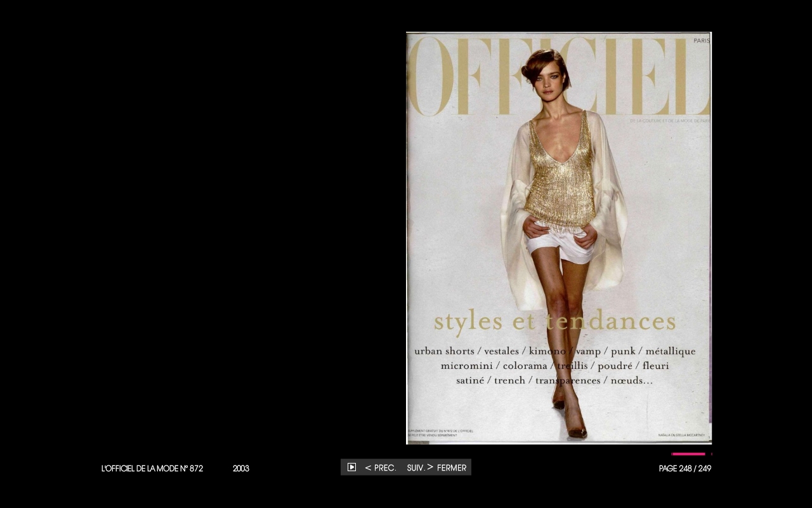Close the viewer with FERMER
The width and height of the screenshot is (812, 508).
point(452,468)
